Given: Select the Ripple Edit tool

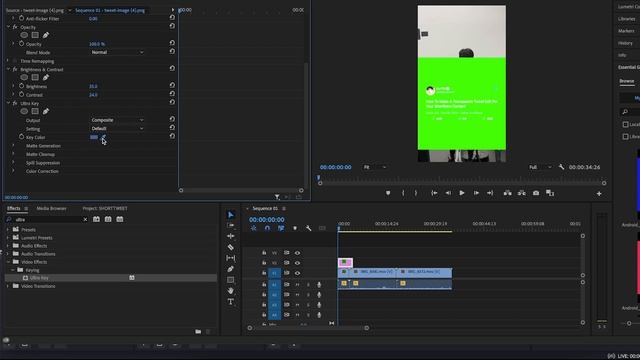Looking at the screenshot, I should pyautogui.click(x=231, y=236).
